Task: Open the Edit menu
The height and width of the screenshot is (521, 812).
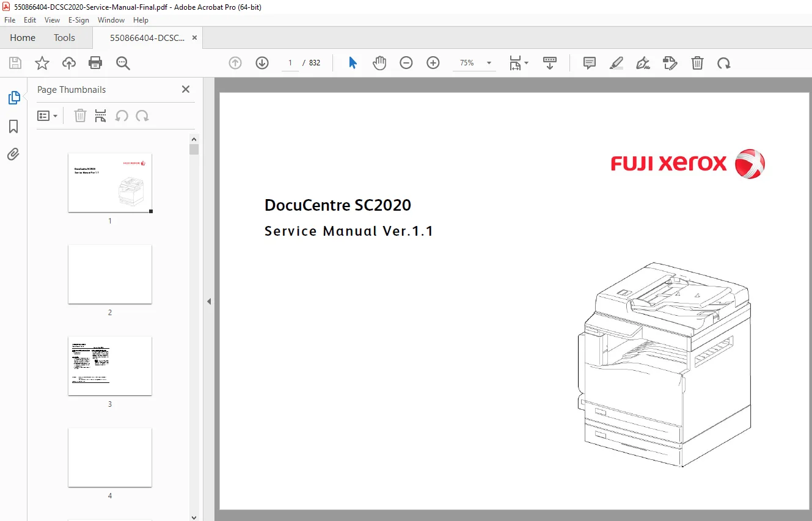Action: [30, 20]
